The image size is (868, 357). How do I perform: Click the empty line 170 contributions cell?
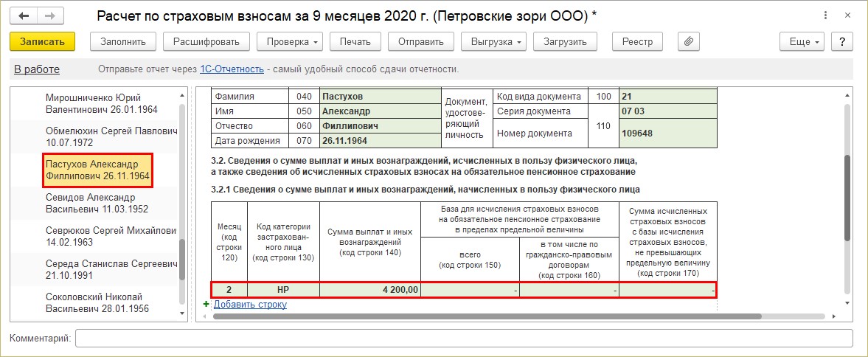(667, 290)
